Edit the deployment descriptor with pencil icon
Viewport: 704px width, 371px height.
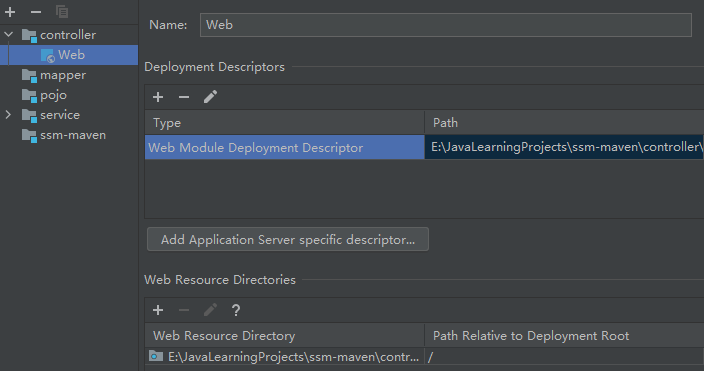point(210,97)
